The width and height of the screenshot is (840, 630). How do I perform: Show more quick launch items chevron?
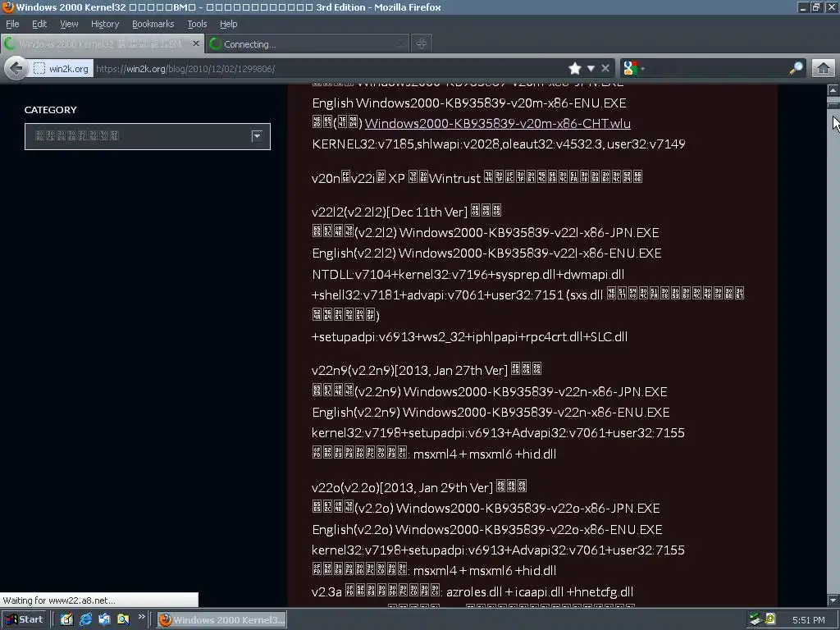[x=141, y=617]
